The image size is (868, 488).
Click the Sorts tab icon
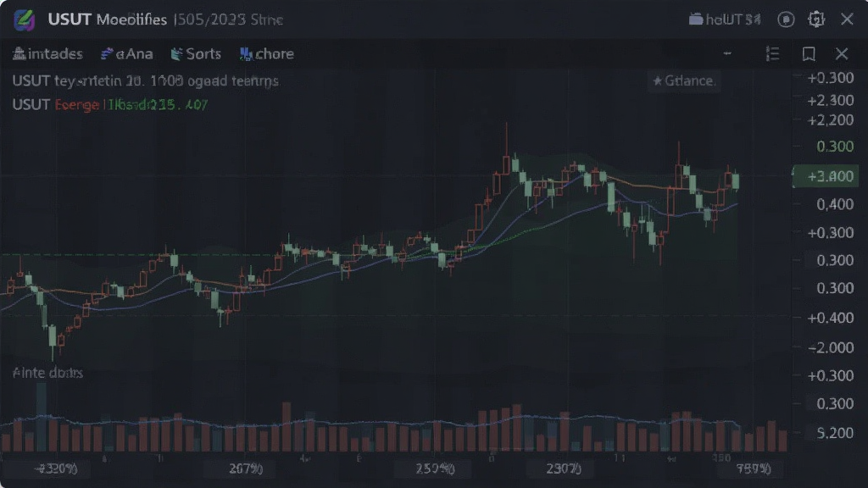tap(176, 53)
